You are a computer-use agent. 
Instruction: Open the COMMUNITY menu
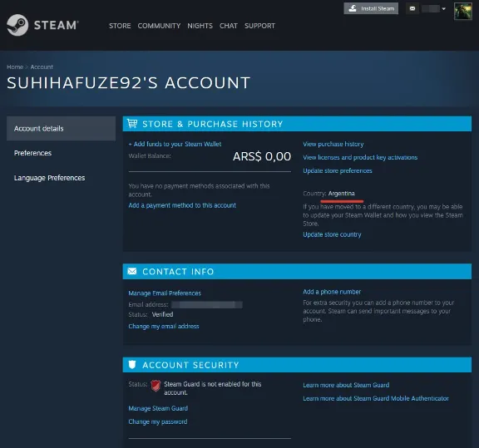pyautogui.click(x=159, y=26)
